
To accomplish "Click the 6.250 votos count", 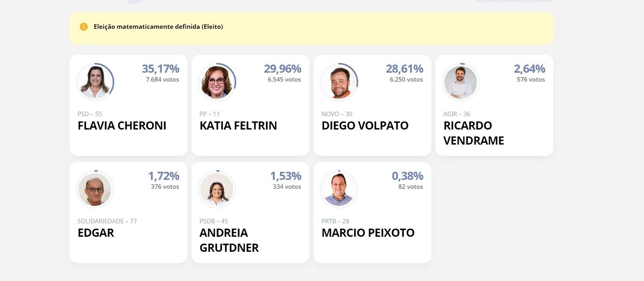I will (406, 80).
